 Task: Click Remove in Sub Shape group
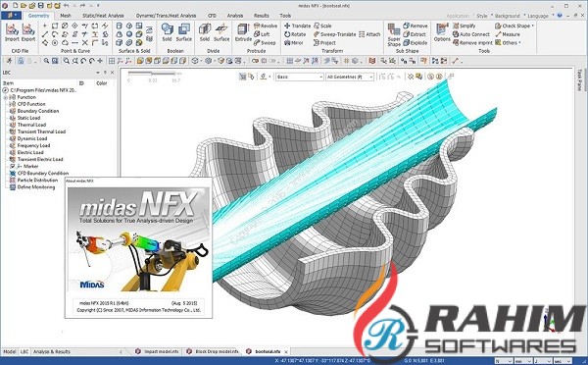[416, 26]
